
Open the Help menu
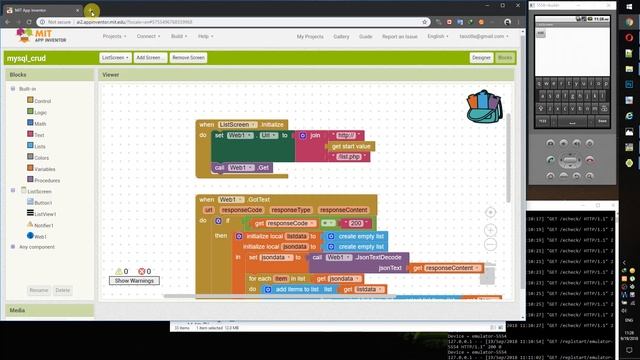[x=205, y=36]
